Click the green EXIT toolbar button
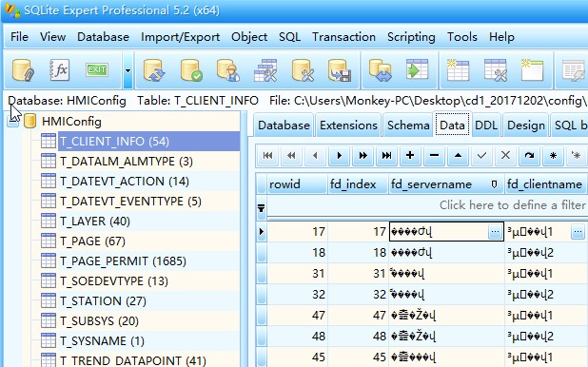 click(97, 69)
